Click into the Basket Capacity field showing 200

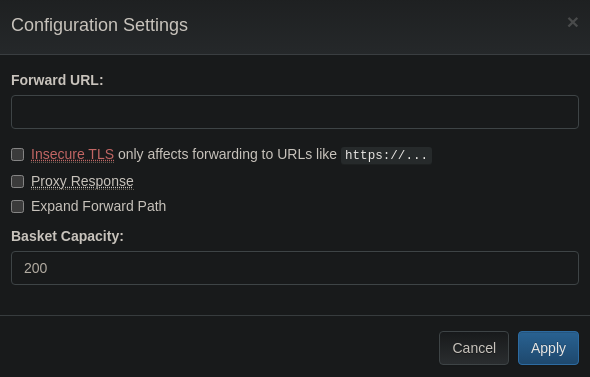coord(295,268)
